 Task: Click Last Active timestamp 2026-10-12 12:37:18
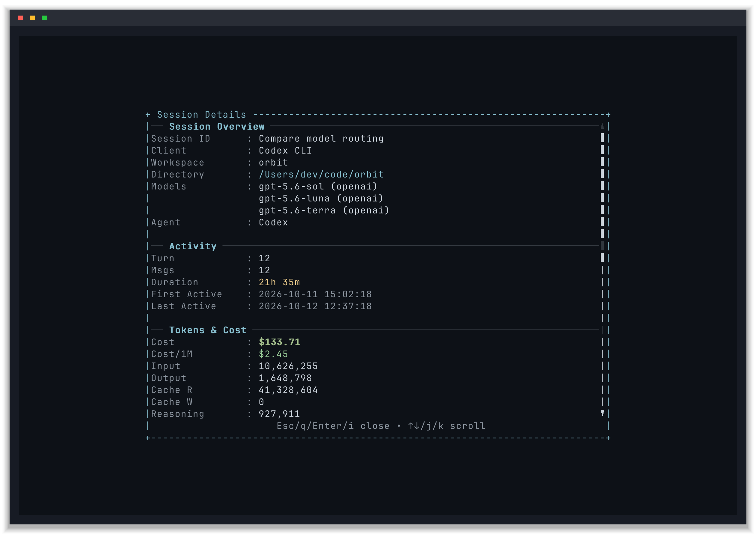(315, 306)
